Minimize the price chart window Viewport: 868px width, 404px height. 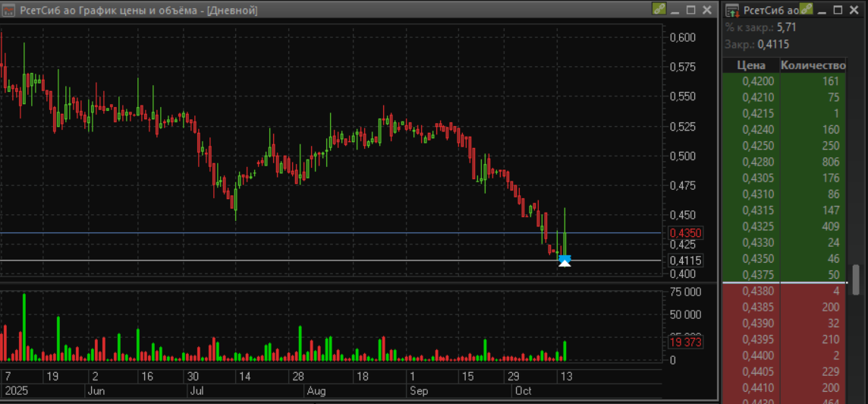pos(675,10)
